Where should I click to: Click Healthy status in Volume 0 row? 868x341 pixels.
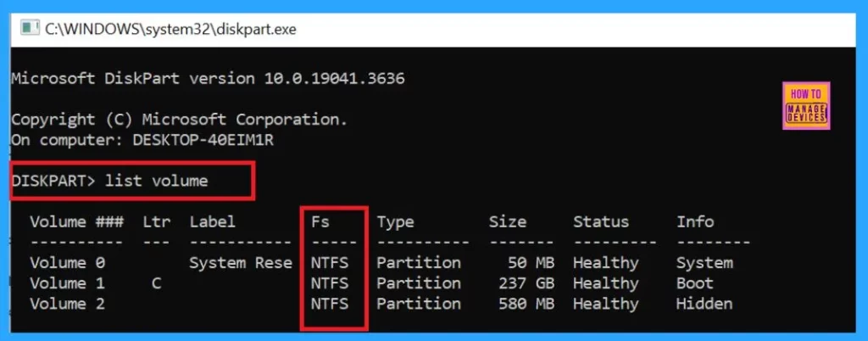605,264
